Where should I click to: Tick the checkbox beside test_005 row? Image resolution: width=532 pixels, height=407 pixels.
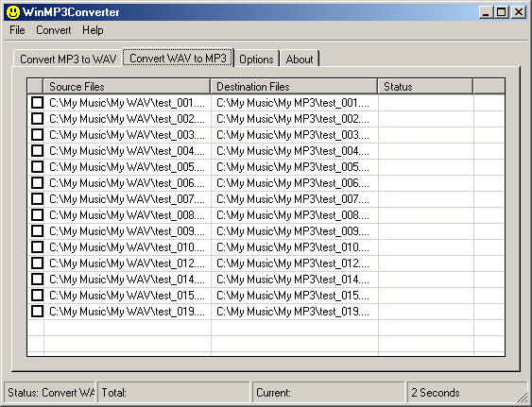37,166
